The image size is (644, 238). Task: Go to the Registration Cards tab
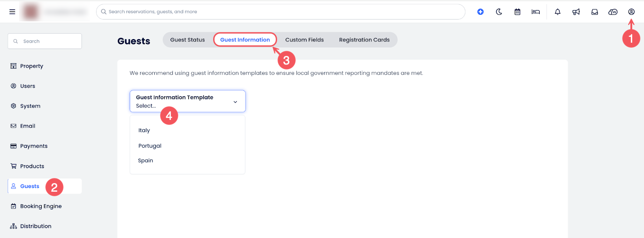[x=364, y=40]
